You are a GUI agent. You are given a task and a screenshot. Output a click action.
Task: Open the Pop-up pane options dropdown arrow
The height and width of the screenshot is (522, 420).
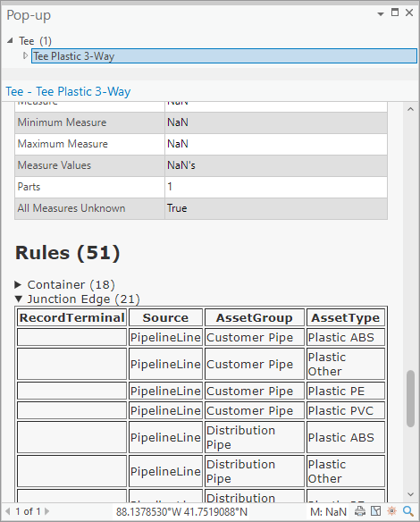pyautogui.click(x=381, y=13)
